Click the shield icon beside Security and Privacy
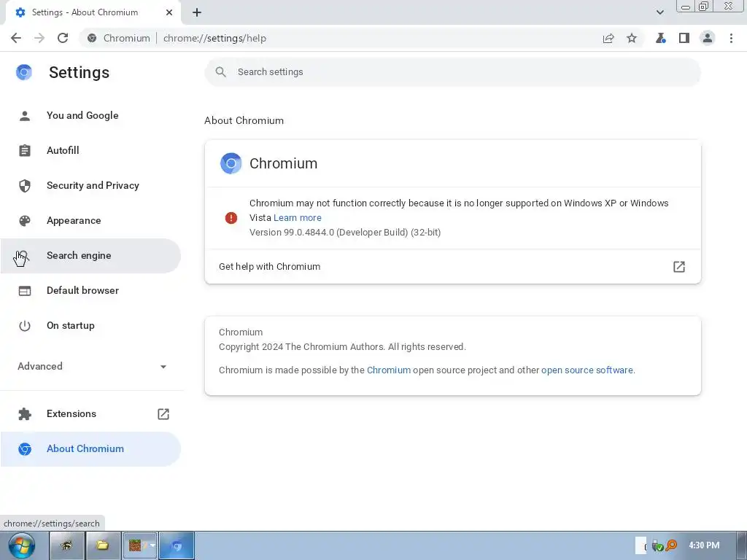This screenshot has height=560, width=747. (x=25, y=186)
